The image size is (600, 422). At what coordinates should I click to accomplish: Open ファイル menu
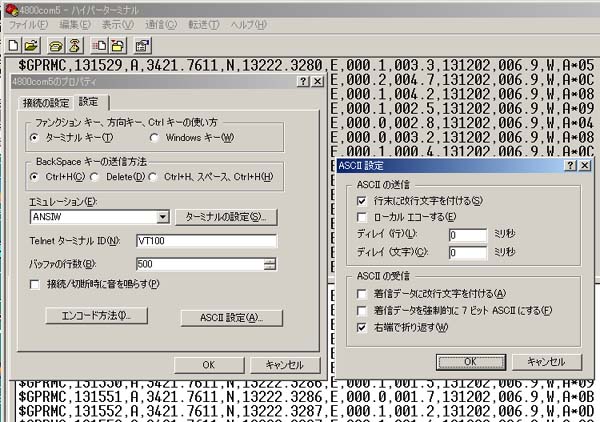(28, 25)
